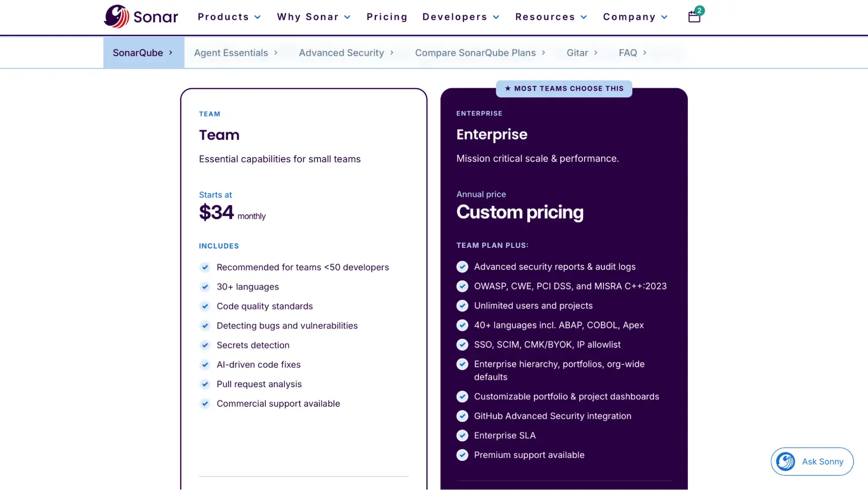868x490 pixels.
Task: Click checkmark beside Unlimited users and projects
Action: coord(462,306)
